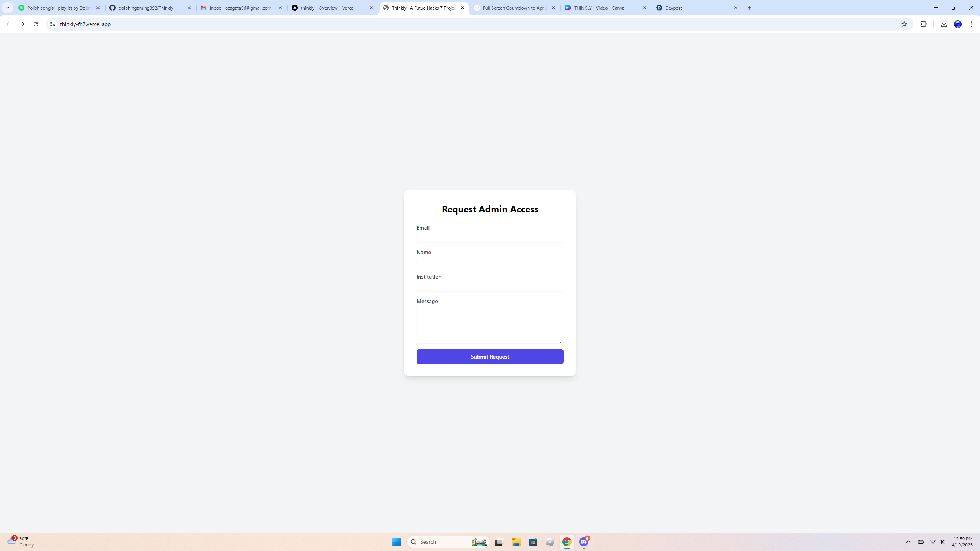Open Chrome three-dot menu
The width and height of the screenshot is (980, 551).
972,24
